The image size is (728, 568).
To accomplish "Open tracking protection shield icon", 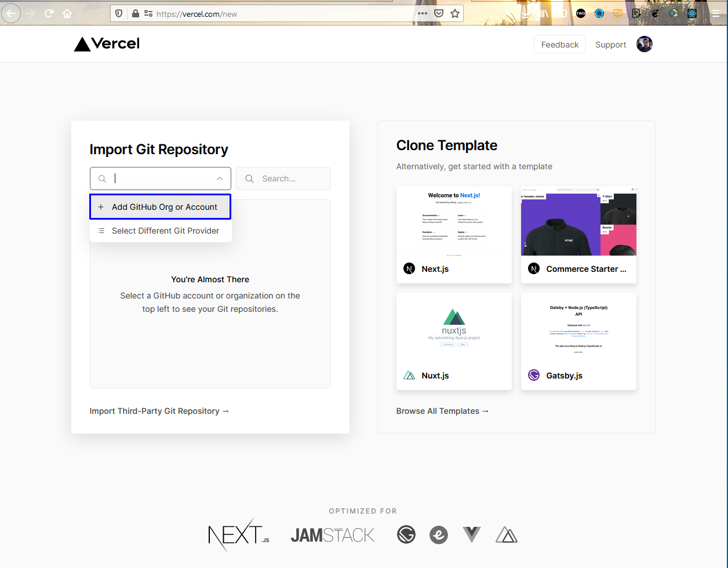I will (x=119, y=13).
